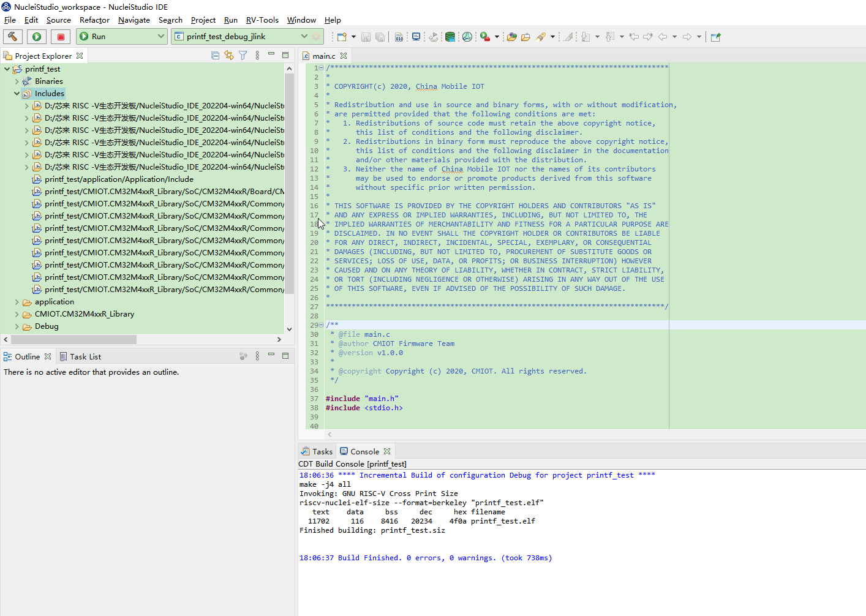Open the Refactor menu
The height and width of the screenshot is (616, 866).
click(94, 20)
